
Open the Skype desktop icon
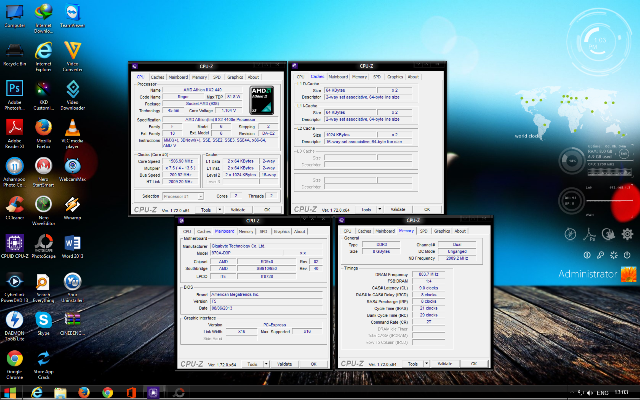[43, 323]
